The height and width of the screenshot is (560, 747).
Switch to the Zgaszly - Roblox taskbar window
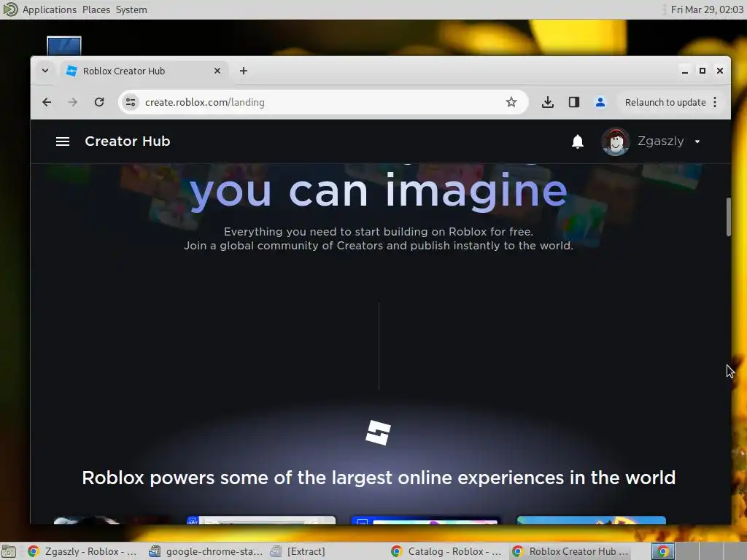pyautogui.click(x=82, y=551)
